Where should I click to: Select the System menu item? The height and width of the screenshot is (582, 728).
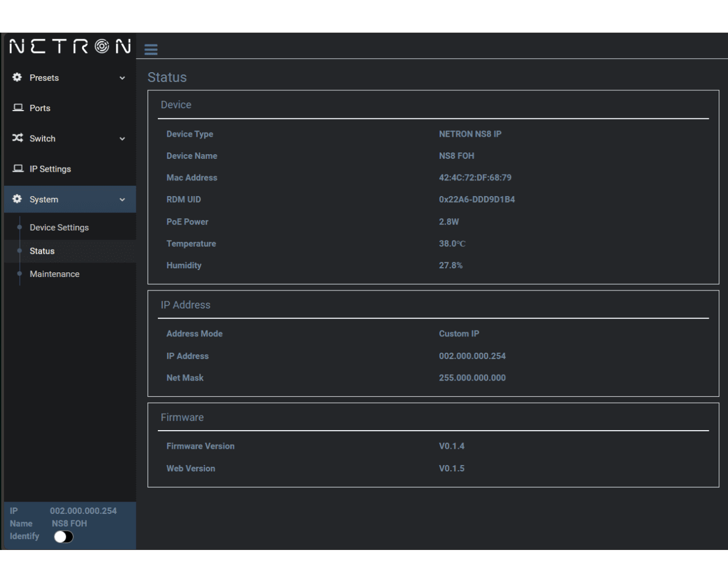click(x=70, y=199)
